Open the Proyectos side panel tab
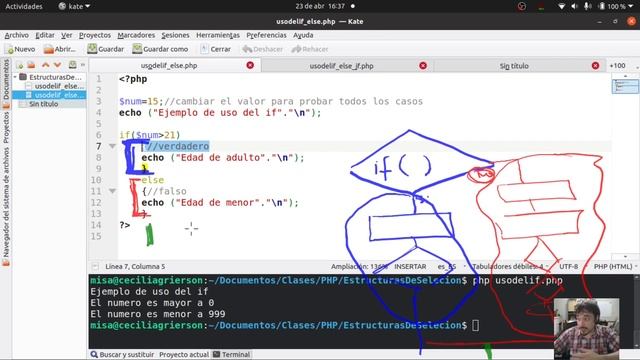 (x=6, y=127)
